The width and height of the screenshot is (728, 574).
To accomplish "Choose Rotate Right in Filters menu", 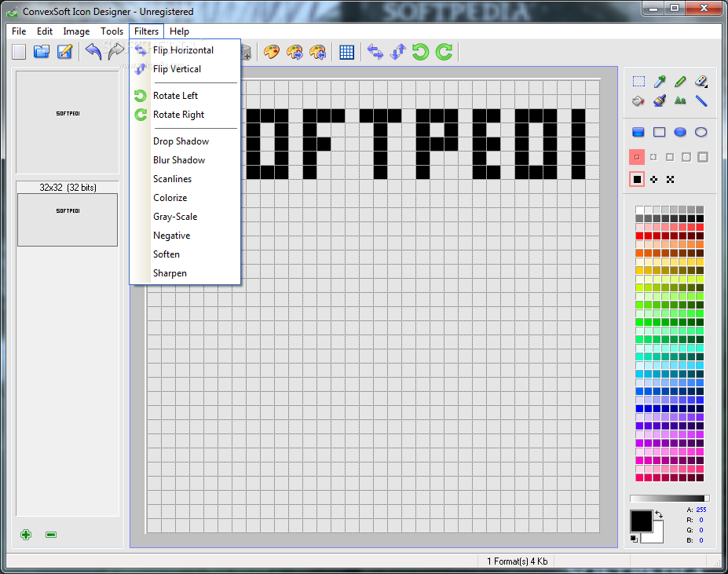I will (185, 115).
